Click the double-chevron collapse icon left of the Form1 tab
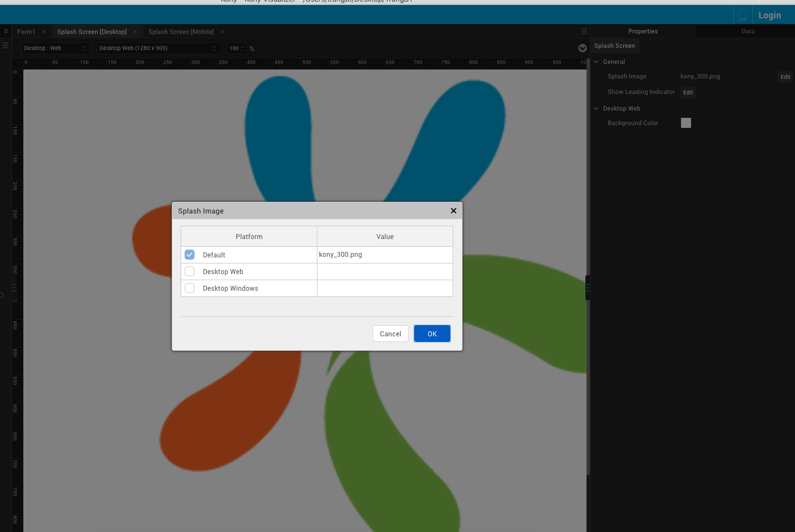795x532 pixels. [x=6, y=31]
